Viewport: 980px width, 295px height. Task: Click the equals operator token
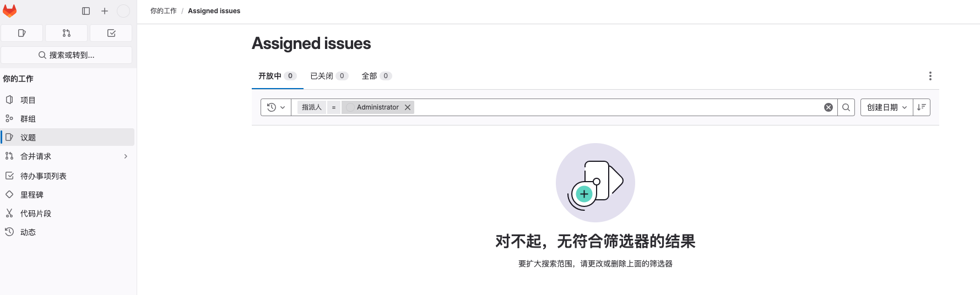coord(334,107)
